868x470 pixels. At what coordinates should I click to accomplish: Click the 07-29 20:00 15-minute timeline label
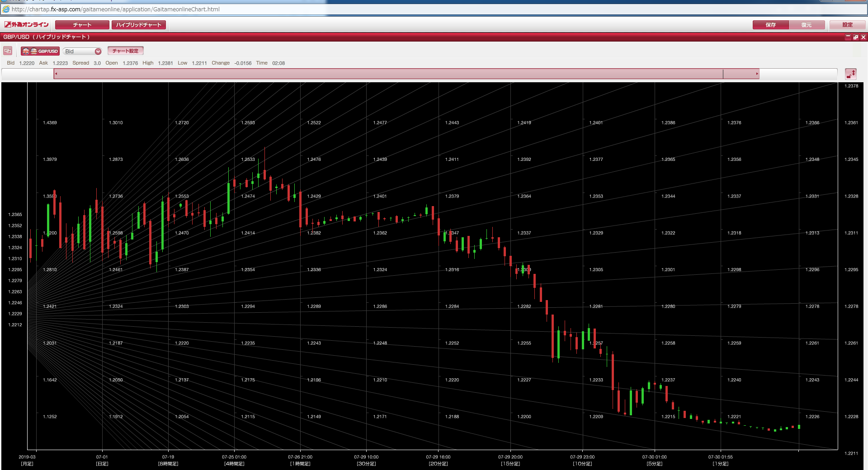[510, 460]
